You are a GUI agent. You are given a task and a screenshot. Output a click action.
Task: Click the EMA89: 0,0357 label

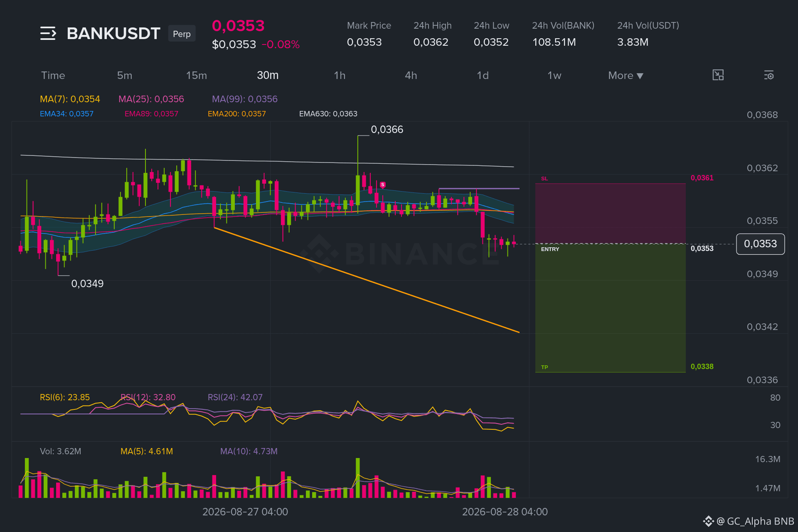click(x=151, y=114)
